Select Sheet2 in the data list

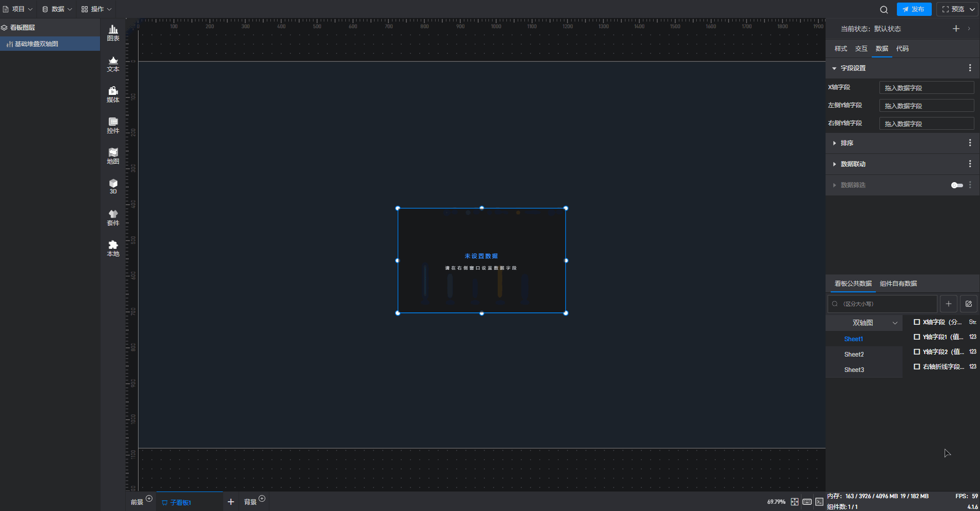pos(854,355)
